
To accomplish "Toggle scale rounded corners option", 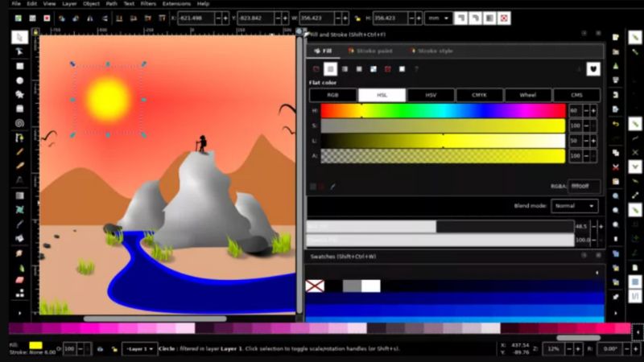I will 475,18.
